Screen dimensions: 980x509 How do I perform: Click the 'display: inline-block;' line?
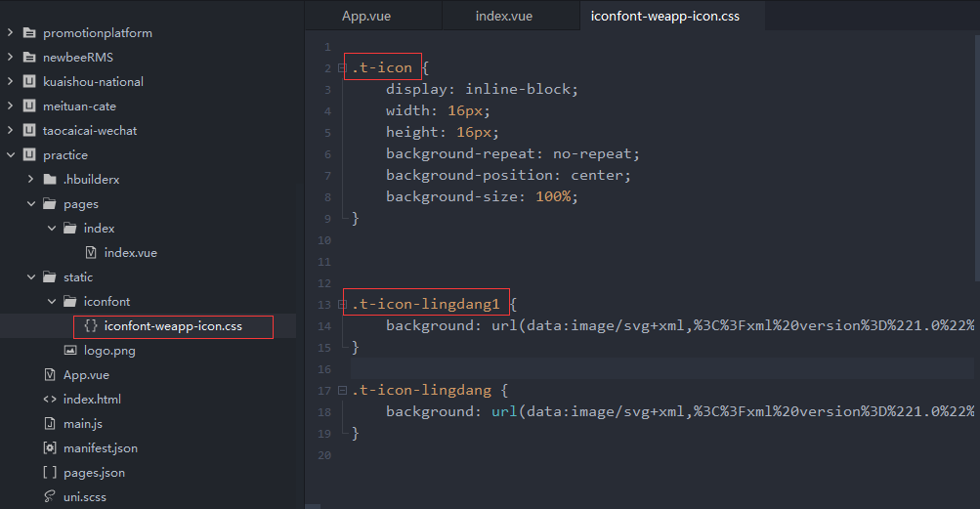pyautogui.click(x=482, y=89)
